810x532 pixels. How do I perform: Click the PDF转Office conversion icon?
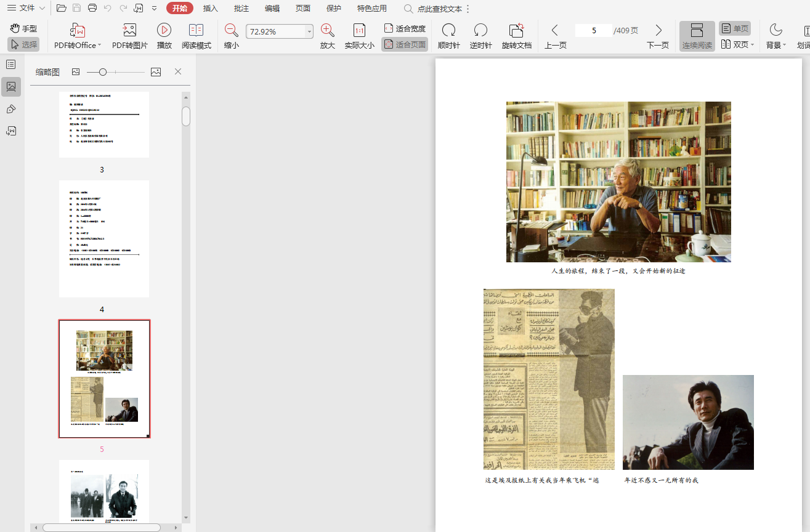[x=78, y=31]
